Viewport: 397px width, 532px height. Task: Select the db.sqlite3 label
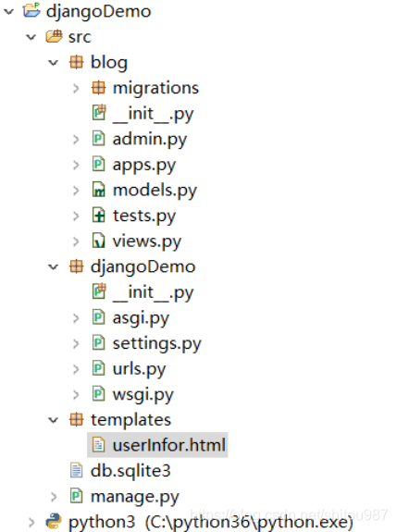pos(130,471)
